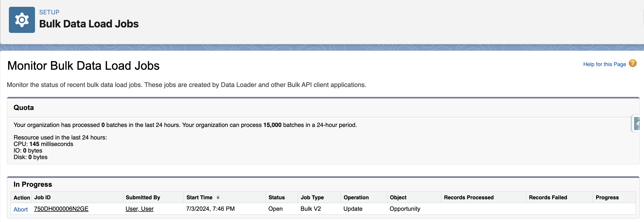Sort by Records Failed column header

pos(548,197)
